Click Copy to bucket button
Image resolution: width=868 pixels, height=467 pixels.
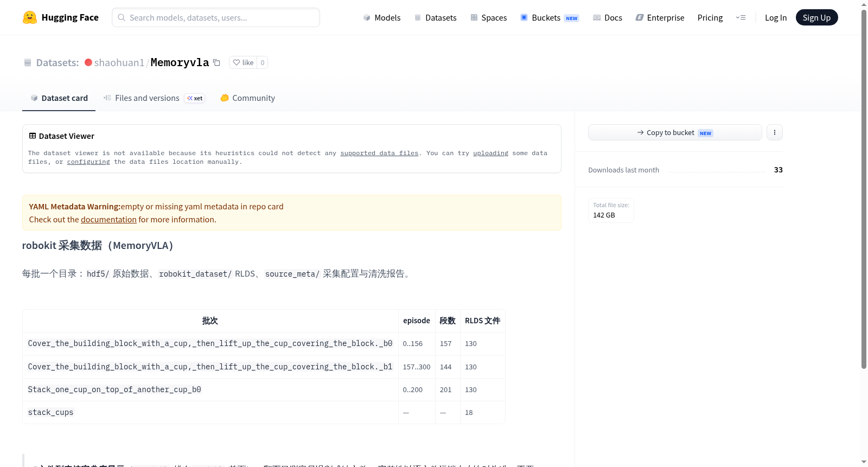[675, 132]
